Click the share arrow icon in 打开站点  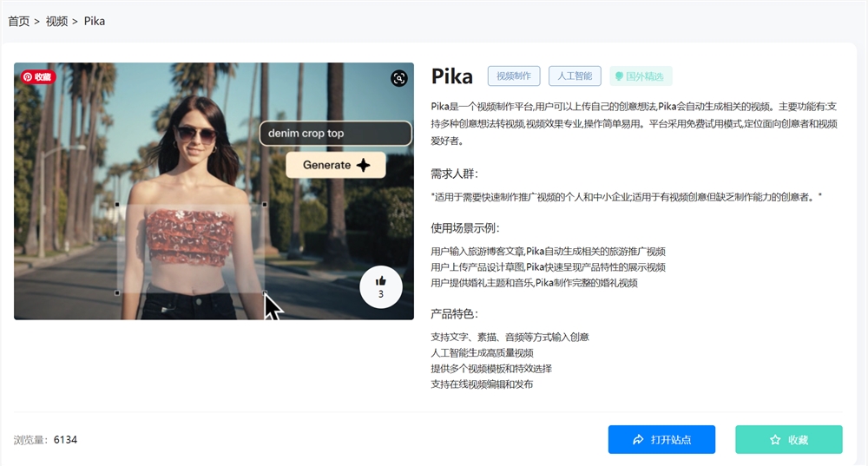[638, 439]
